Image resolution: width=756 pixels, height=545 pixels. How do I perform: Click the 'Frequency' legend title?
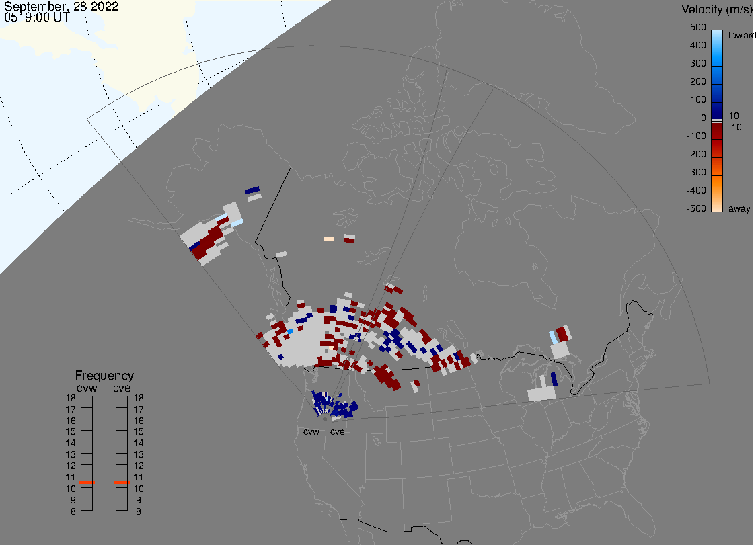104,376
